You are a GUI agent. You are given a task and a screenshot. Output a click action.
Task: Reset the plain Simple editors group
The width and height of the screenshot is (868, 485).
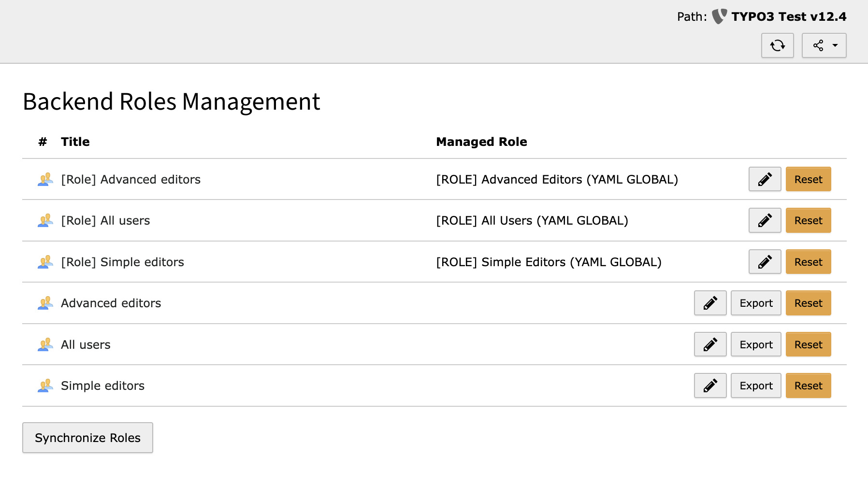pos(808,385)
